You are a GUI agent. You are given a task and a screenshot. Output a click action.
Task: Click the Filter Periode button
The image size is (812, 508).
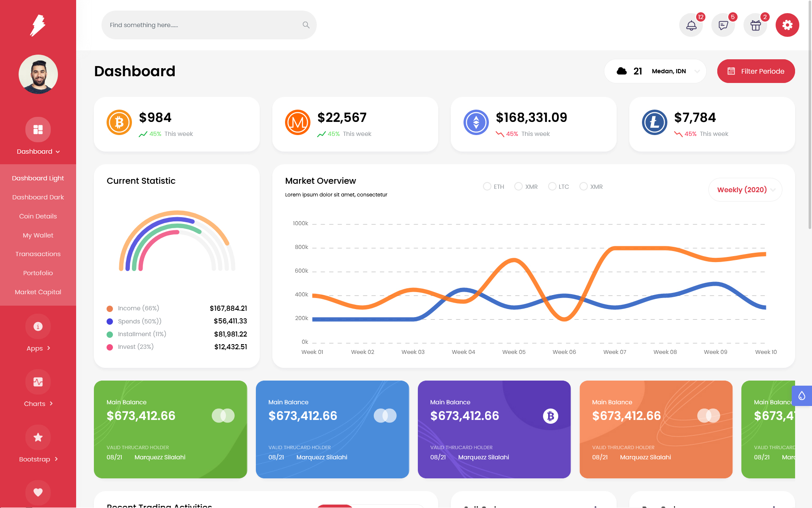(x=756, y=71)
